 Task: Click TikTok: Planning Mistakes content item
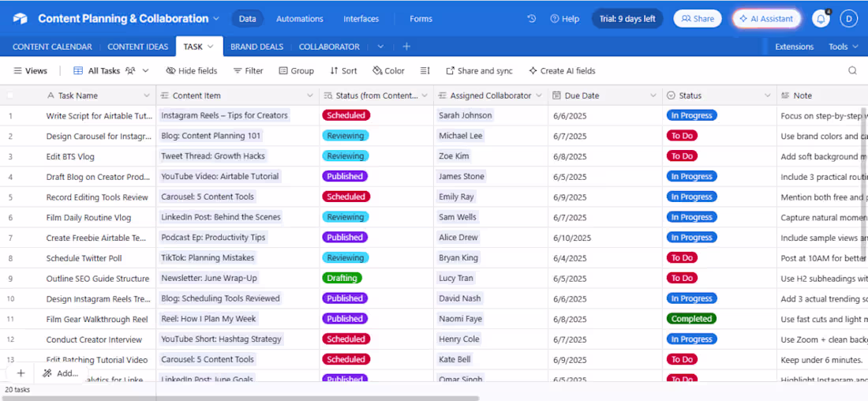208,257
